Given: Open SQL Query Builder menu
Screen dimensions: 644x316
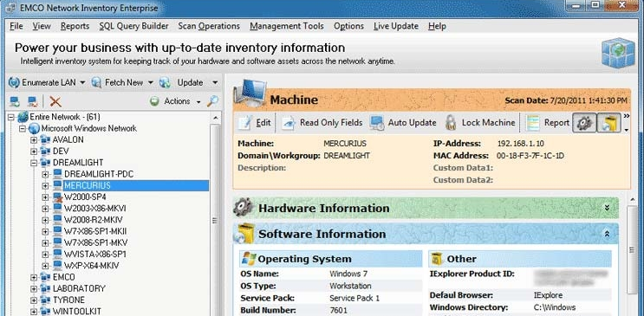Looking at the screenshot, I should point(133,26).
